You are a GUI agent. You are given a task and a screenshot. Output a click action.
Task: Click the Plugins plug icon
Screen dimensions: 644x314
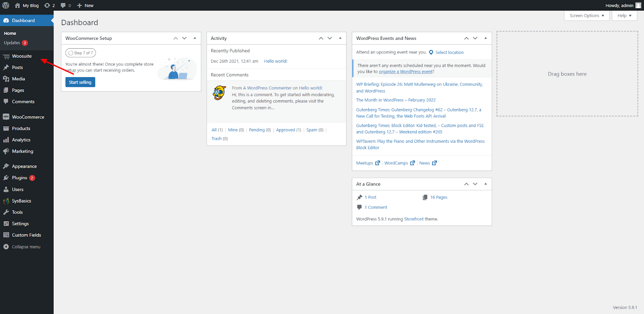coord(6,178)
